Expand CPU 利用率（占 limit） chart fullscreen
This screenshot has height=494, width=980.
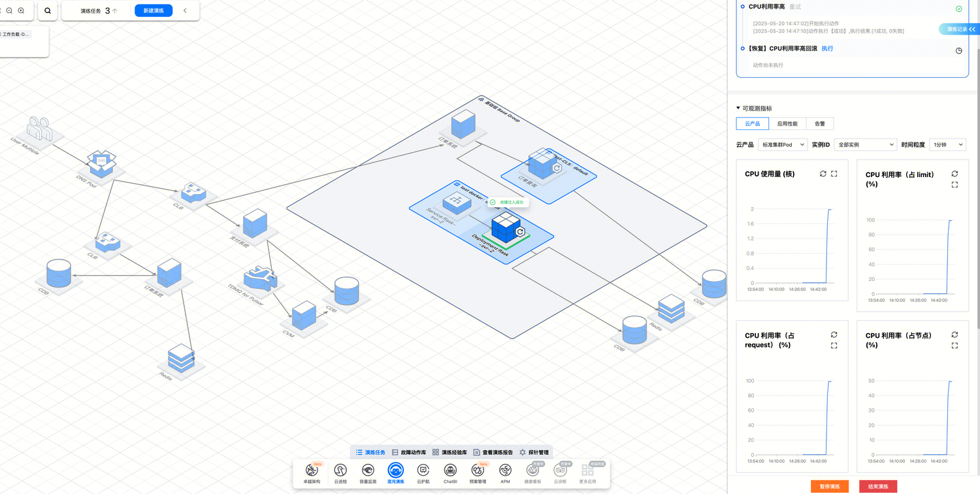(955, 185)
